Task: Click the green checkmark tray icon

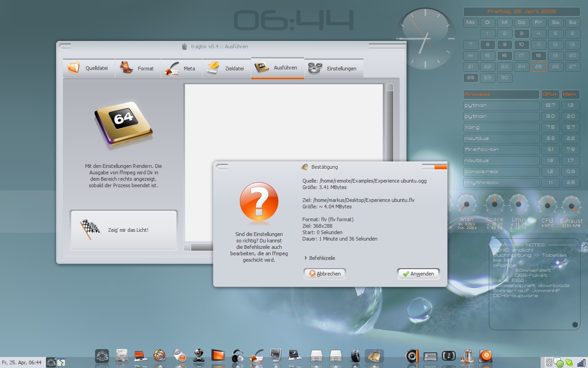Action: 569,362
